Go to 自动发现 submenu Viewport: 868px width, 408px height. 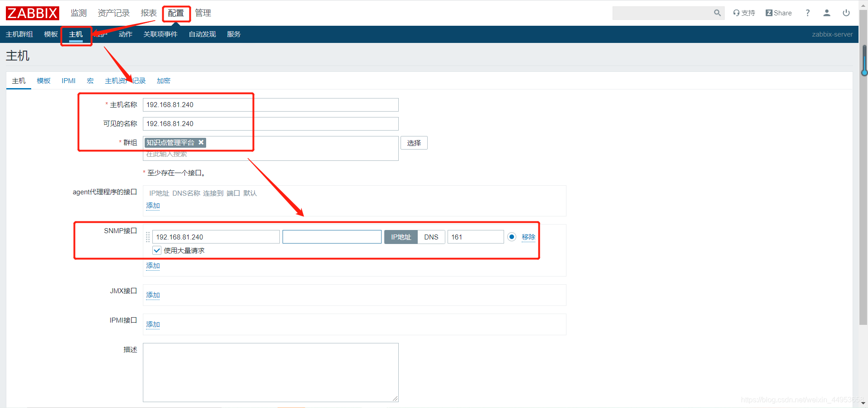coord(202,34)
